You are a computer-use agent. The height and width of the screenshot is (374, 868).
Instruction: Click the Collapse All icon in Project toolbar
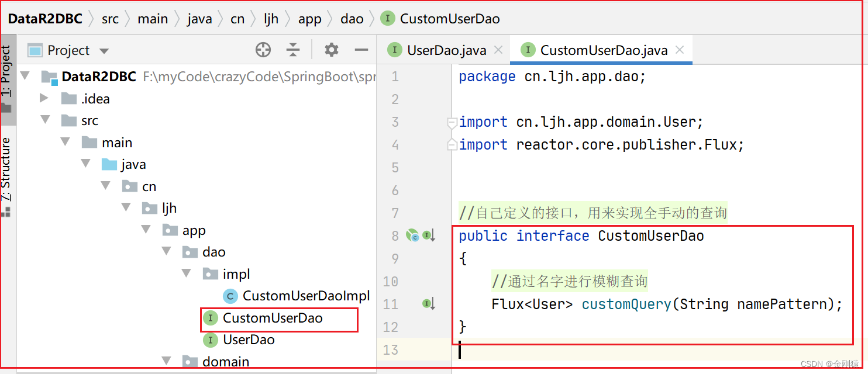(293, 50)
